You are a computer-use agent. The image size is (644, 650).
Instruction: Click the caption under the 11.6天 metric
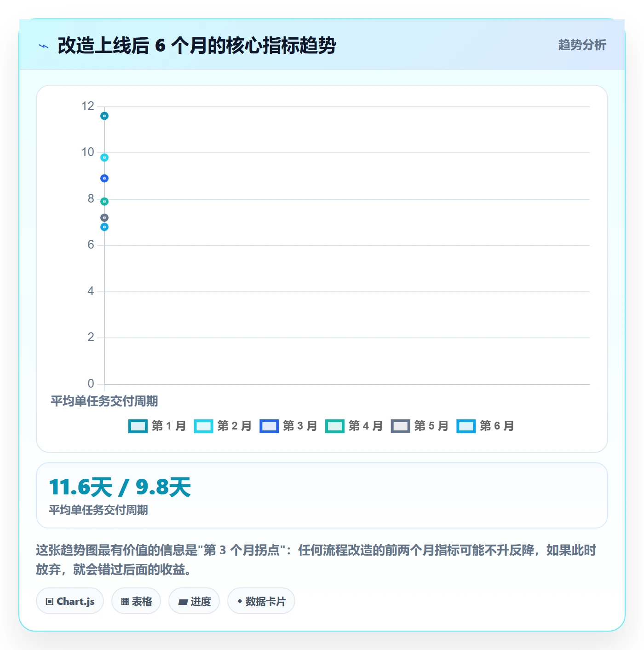click(x=98, y=510)
